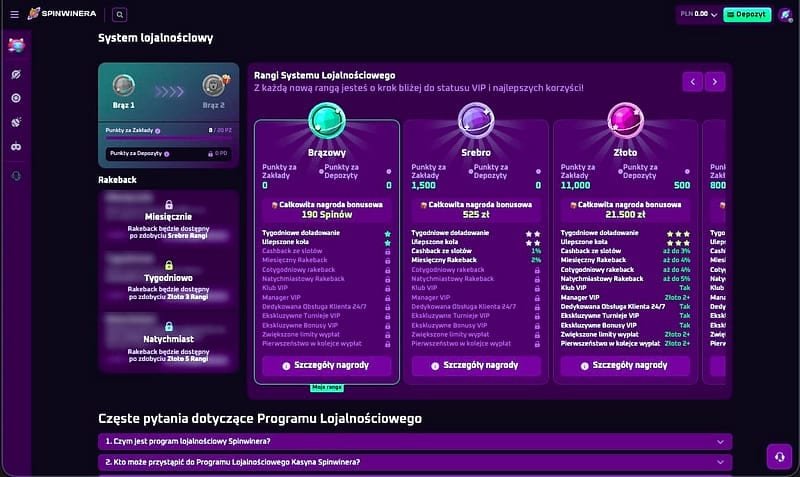Image resolution: width=800 pixels, height=477 pixels.
Task: Click Brązowy Klub VIP lock icon
Action: tap(388, 288)
